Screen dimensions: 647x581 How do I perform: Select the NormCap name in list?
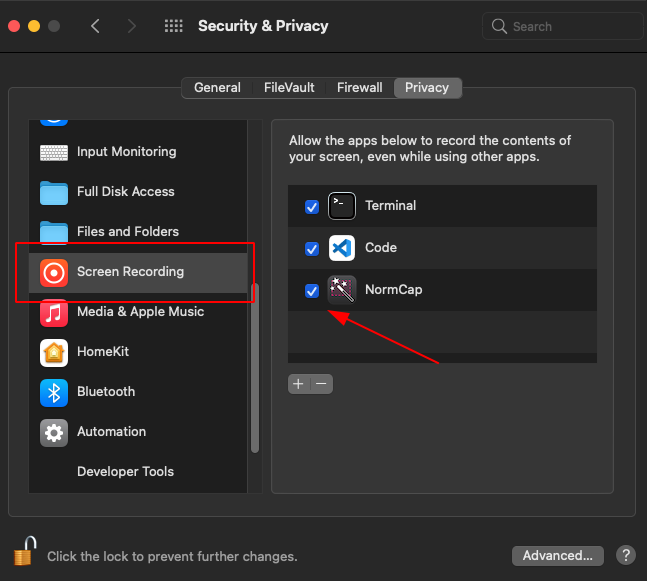[394, 290]
